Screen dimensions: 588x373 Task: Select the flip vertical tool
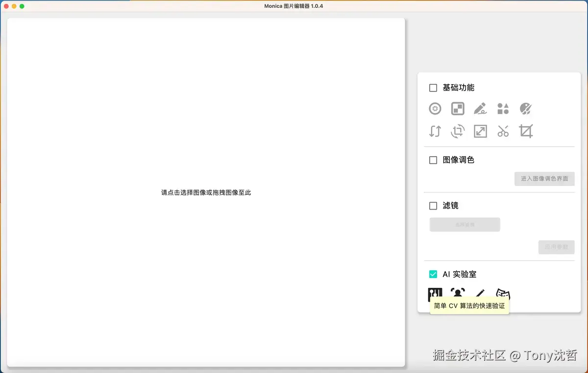(x=435, y=131)
